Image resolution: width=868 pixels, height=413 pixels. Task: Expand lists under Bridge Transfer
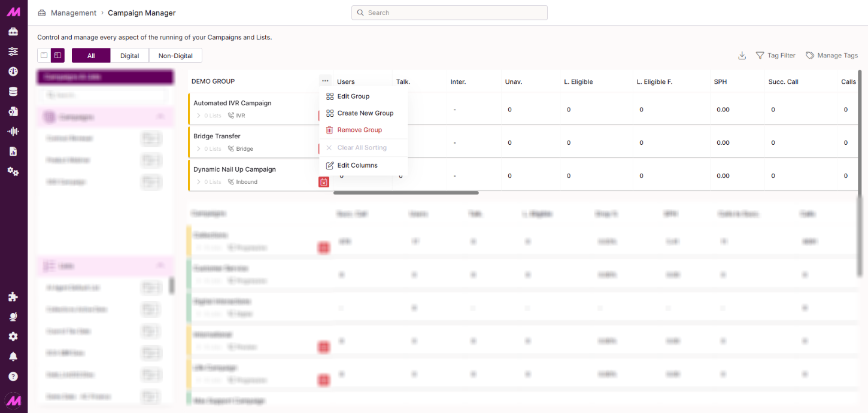click(199, 149)
